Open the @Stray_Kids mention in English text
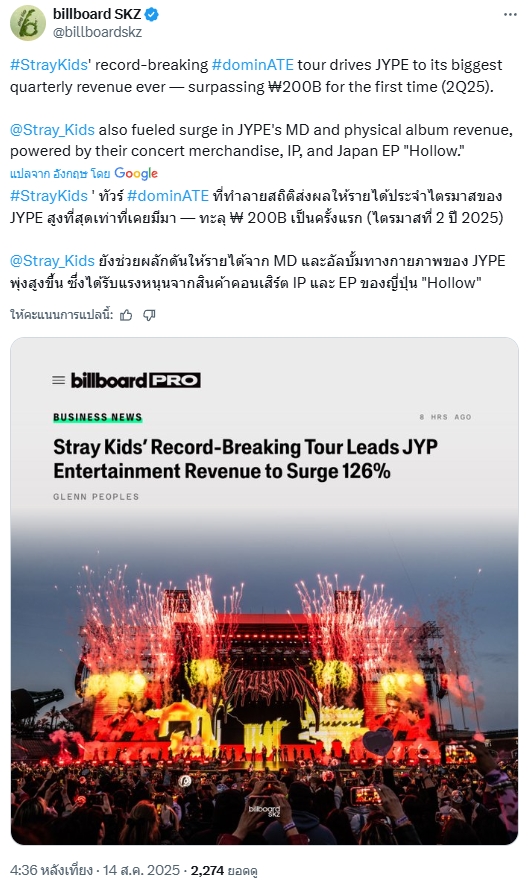This screenshot has width=528, height=887. [52, 130]
